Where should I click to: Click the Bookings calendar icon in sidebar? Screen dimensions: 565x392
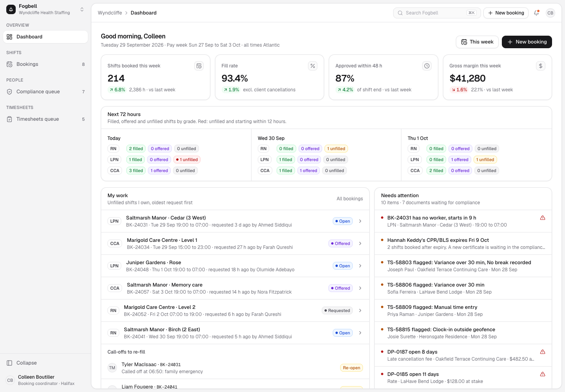click(9, 64)
